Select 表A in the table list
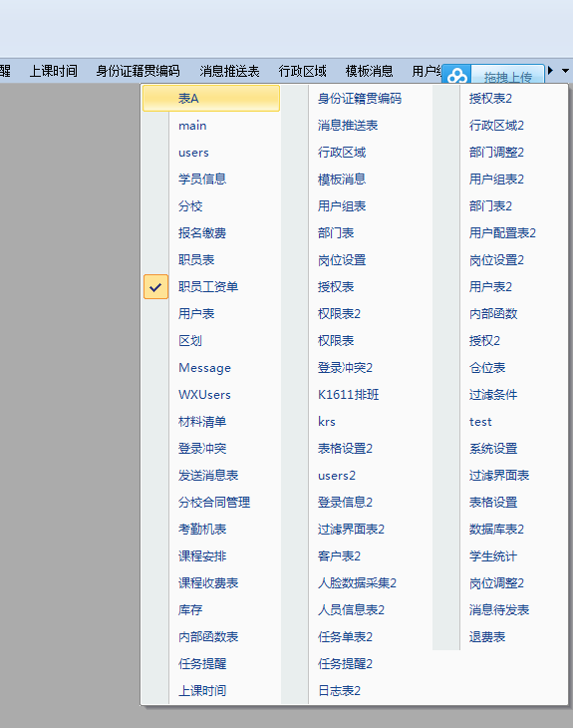573x728 pixels. coord(211,99)
